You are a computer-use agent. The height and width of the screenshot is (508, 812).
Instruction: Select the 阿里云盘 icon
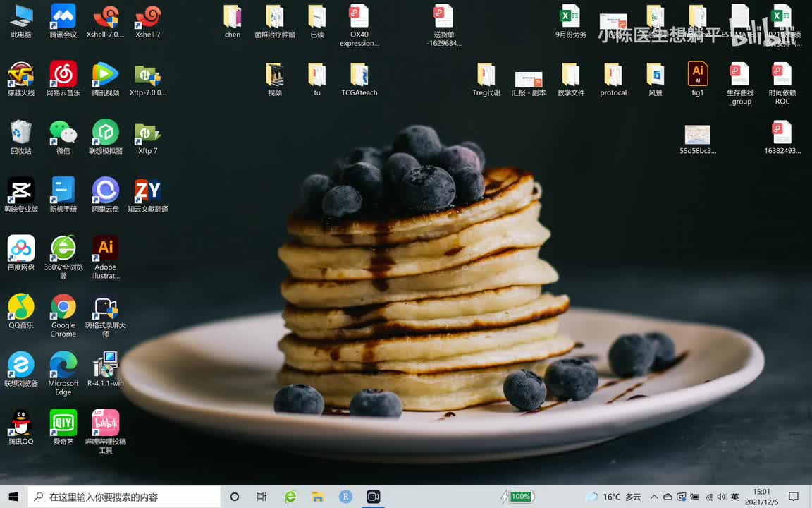[x=106, y=195]
